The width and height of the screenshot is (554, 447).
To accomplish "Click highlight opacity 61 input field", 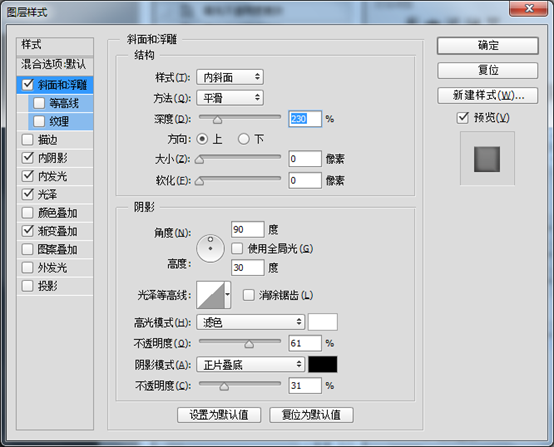I will [x=305, y=343].
